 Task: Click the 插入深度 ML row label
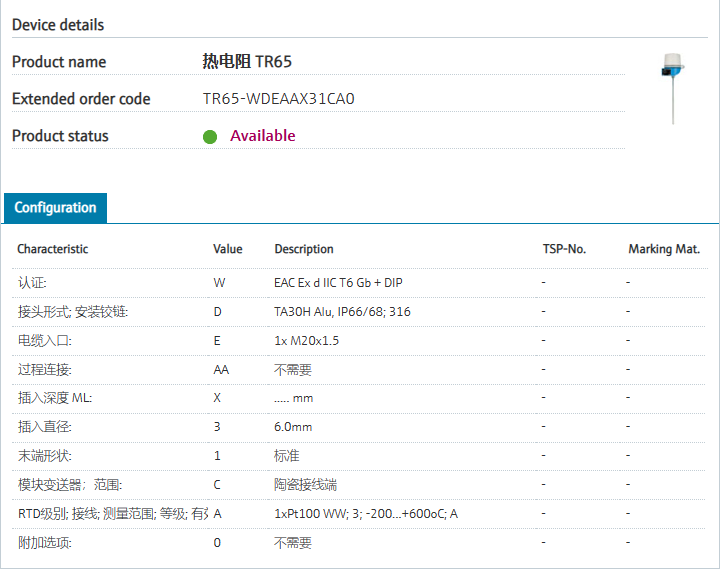(55, 399)
